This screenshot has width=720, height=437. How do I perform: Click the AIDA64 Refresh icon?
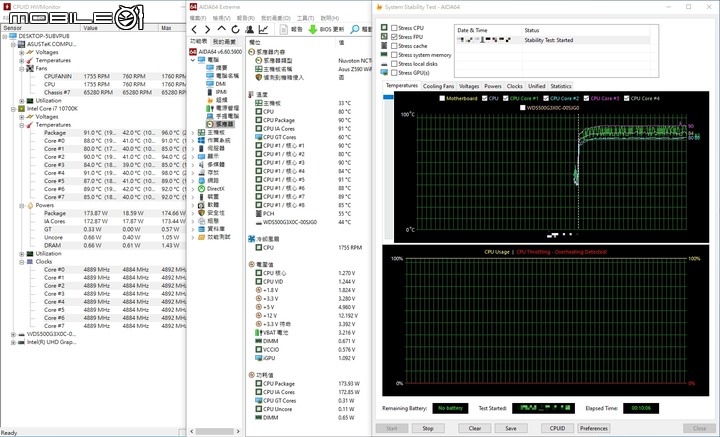(235, 29)
